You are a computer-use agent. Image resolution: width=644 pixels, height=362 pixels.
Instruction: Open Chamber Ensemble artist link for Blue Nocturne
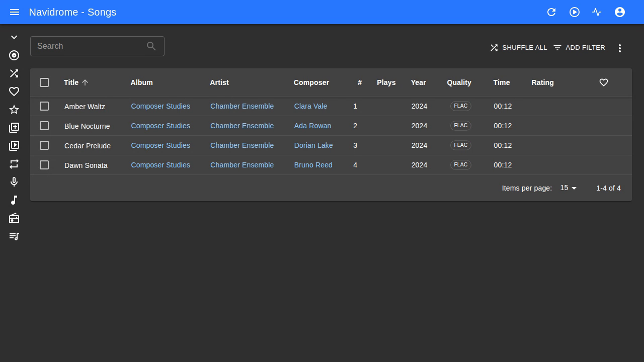[242, 126]
